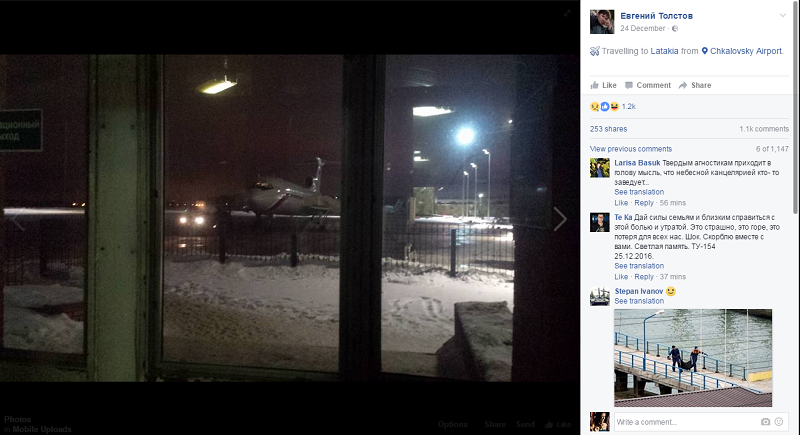Click the Write a comment field

686,422
